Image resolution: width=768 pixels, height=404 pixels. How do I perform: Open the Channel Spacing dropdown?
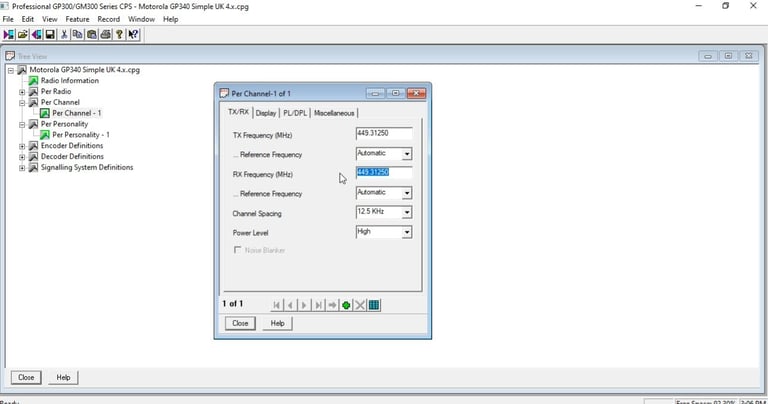coord(407,213)
